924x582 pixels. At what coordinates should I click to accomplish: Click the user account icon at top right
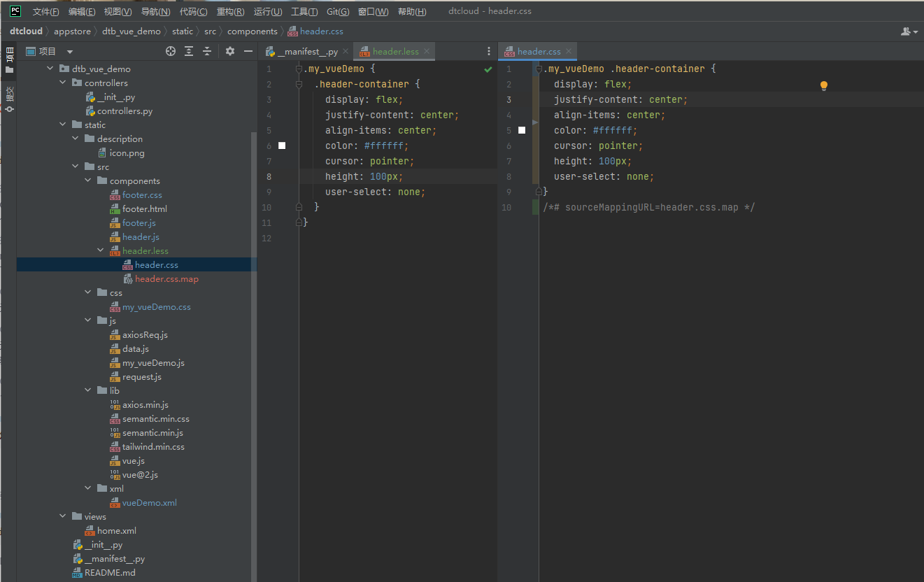click(x=909, y=31)
